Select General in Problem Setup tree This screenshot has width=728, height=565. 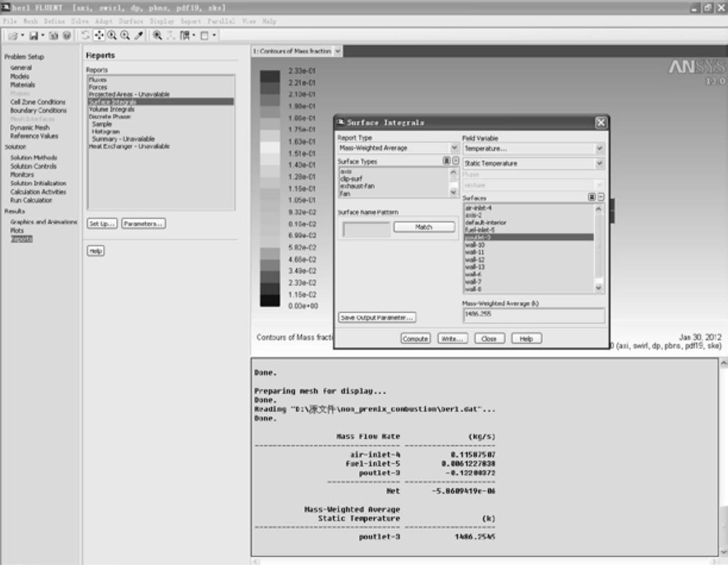21,68
